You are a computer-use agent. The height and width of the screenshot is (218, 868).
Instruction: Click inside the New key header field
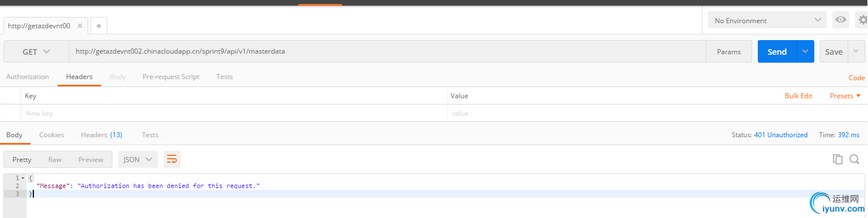pyautogui.click(x=234, y=113)
